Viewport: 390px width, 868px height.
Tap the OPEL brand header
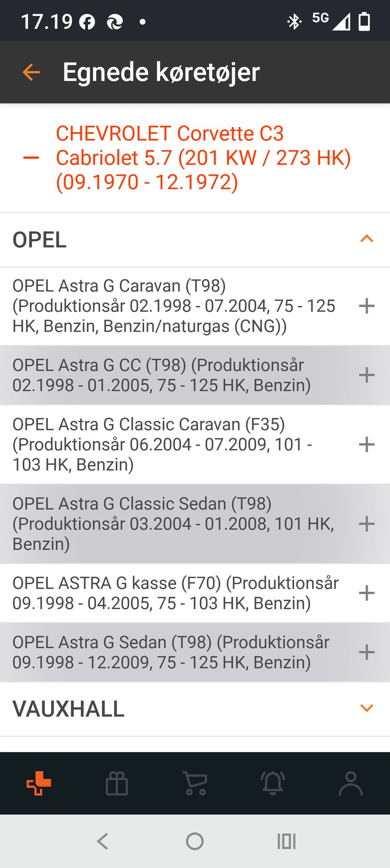[x=40, y=240]
